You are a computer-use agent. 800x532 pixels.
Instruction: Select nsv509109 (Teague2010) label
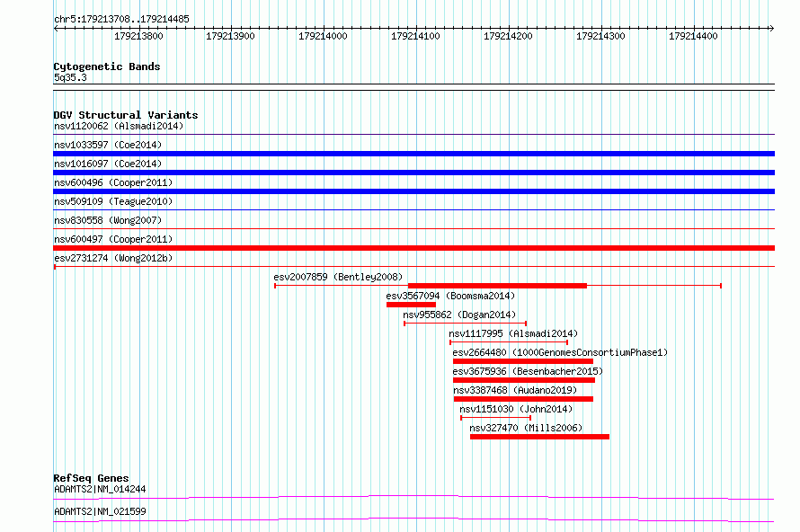(113, 201)
